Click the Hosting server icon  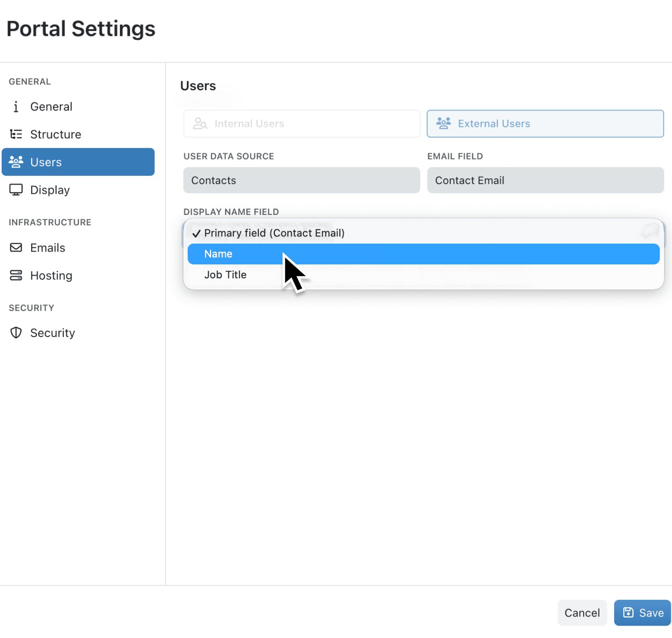(16, 276)
